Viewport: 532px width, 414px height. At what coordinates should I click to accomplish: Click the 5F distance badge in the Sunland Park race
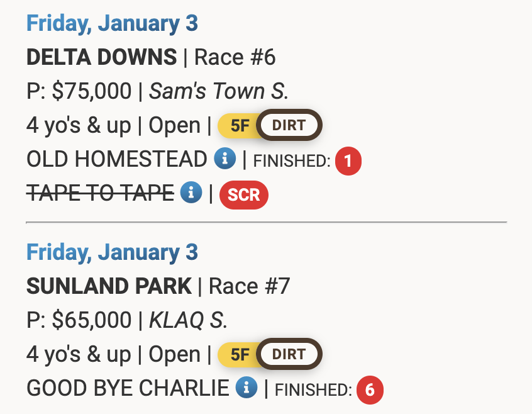tap(240, 355)
